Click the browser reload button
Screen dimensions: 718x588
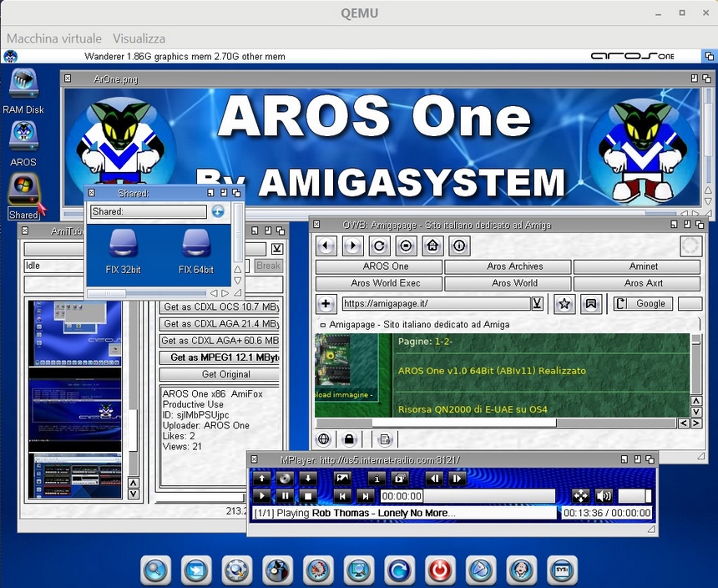point(379,246)
